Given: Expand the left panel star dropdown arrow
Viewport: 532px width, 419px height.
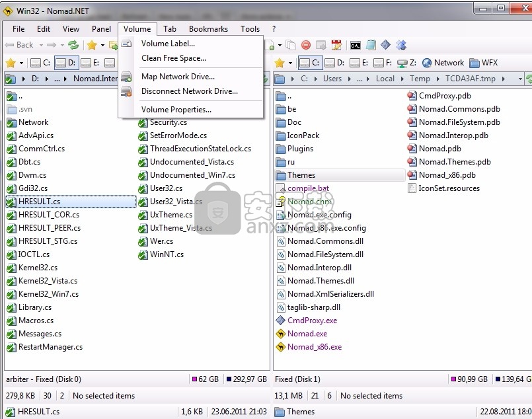Looking at the screenshot, I should [x=21, y=63].
